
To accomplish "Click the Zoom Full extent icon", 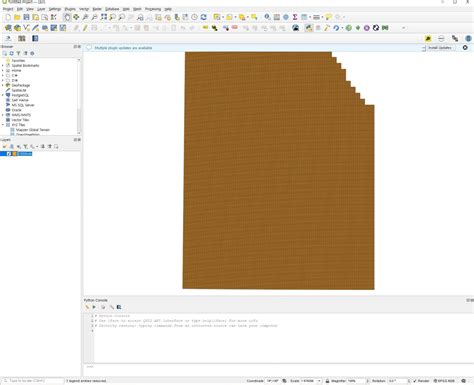I will pos(104,17).
